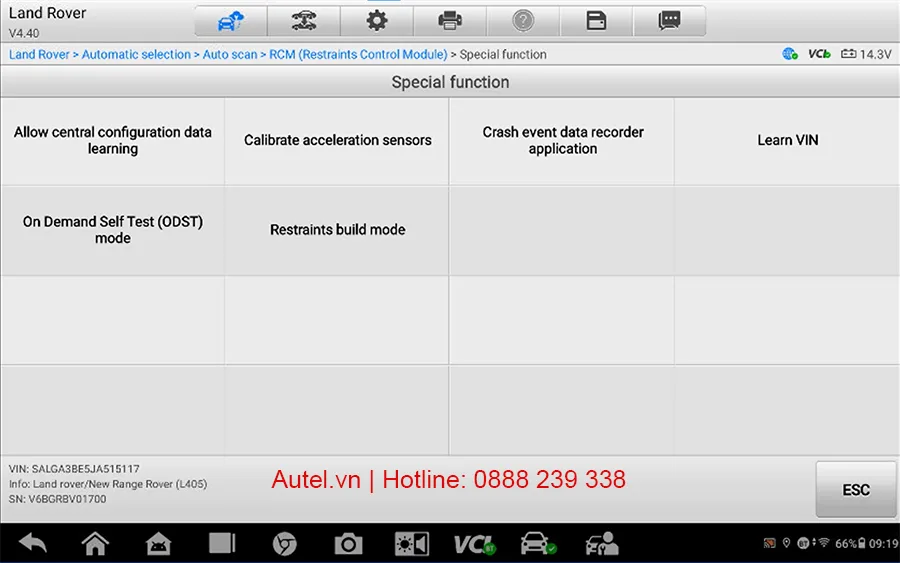
Task: Click the 09:19 clock
Action: (883, 543)
